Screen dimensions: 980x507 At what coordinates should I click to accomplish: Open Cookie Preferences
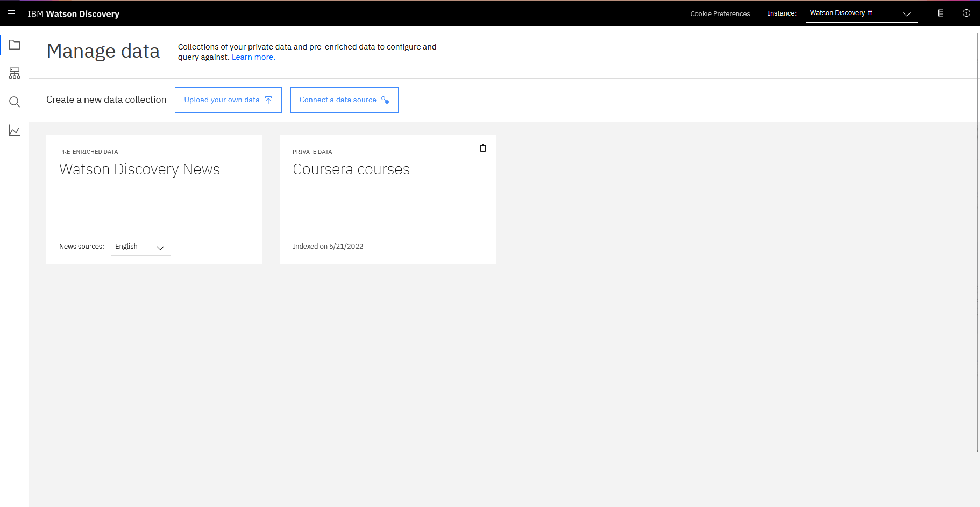click(720, 13)
